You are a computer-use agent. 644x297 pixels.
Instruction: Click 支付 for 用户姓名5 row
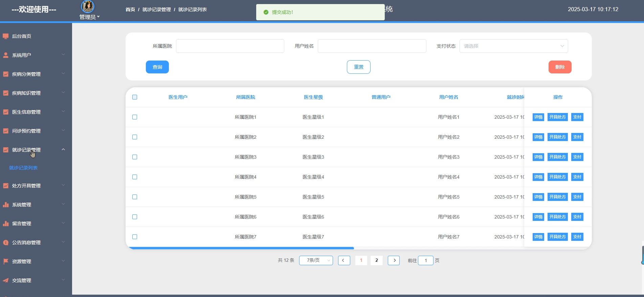tap(577, 197)
